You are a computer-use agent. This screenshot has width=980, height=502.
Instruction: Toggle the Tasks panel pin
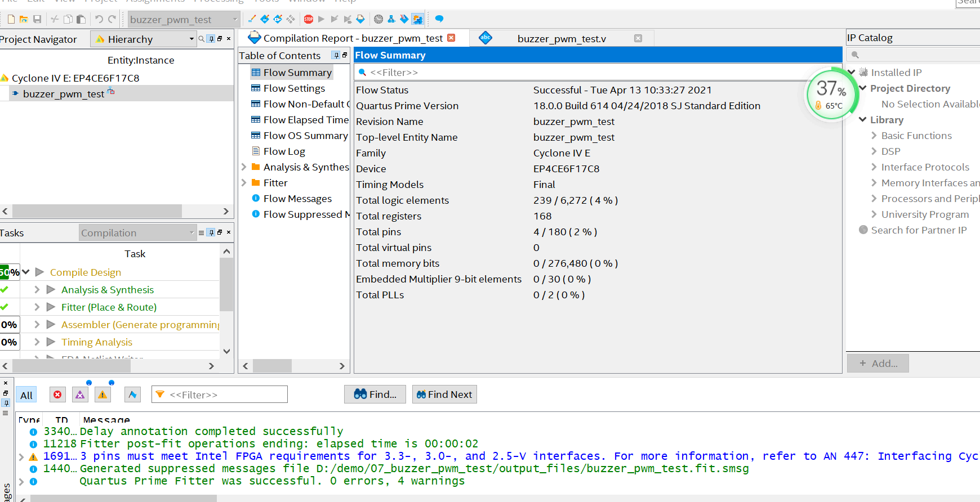[x=211, y=232]
